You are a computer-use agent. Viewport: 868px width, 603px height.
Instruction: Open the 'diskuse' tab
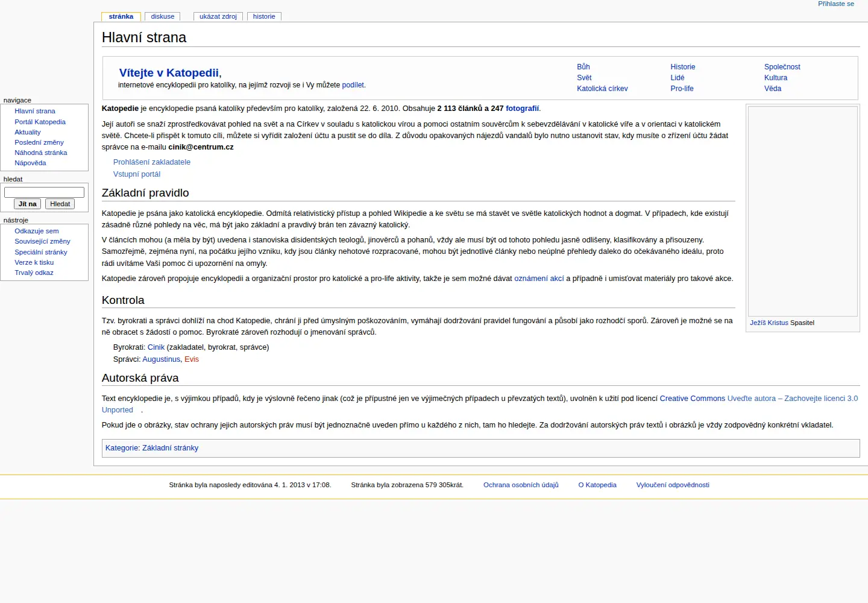(x=163, y=16)
